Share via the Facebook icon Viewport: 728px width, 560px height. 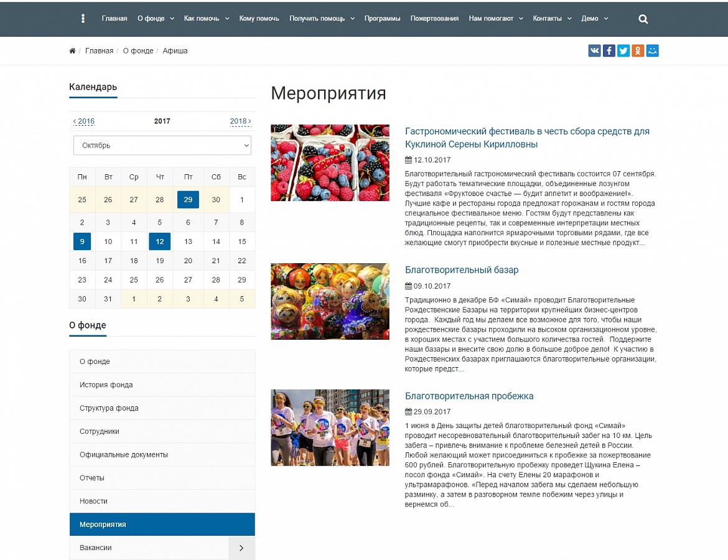pos(609,50)
